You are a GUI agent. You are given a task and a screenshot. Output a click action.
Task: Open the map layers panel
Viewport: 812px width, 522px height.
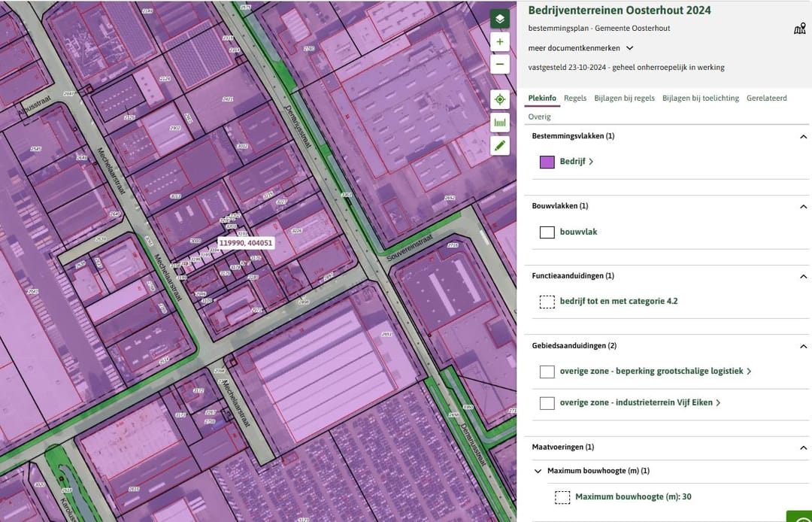pos(500,19)
